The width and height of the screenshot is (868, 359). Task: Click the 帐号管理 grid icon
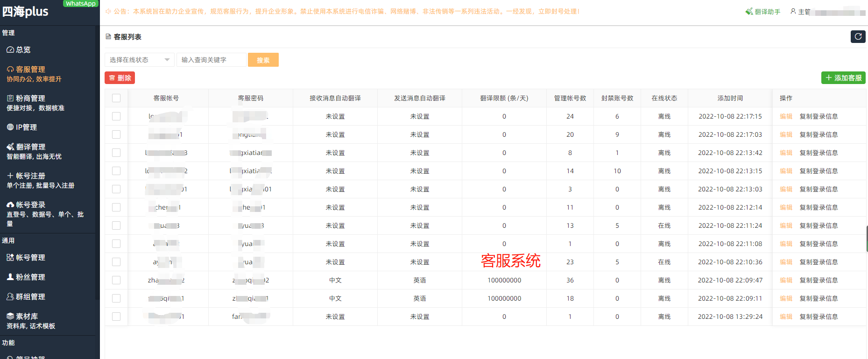(10, 257)
